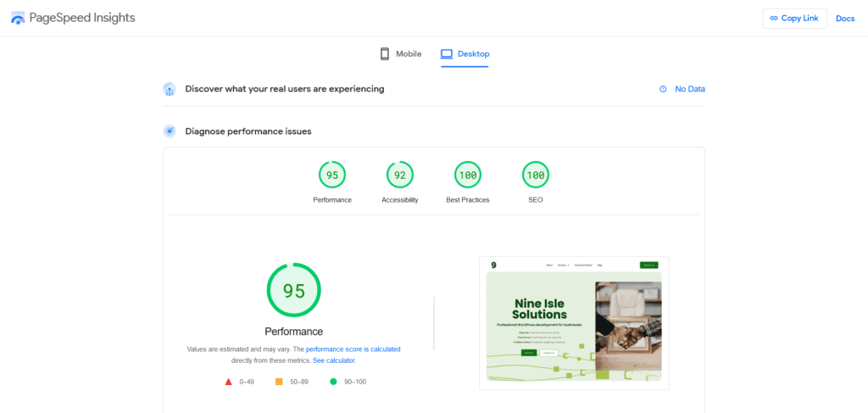Image resolution: width=868 pixels, height=413 pixels.
Task: Click the desktop monitor icon
Action: pos(446,53)
